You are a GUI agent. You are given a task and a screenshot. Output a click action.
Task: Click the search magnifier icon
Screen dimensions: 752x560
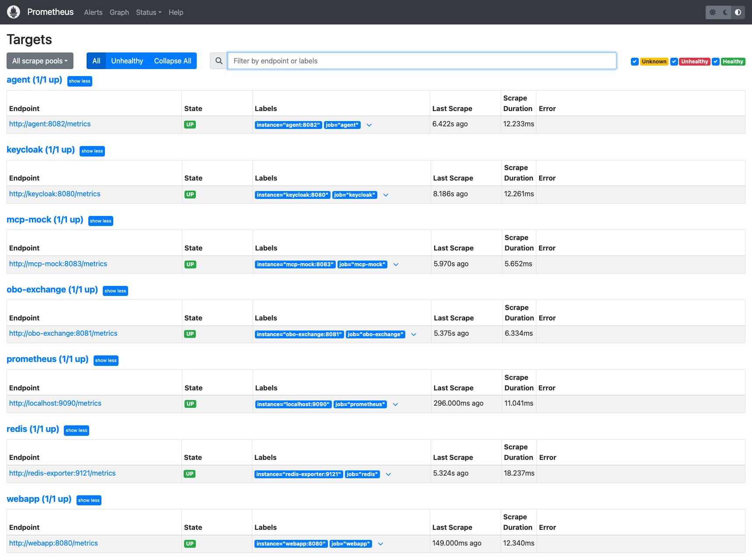point(219,61)
